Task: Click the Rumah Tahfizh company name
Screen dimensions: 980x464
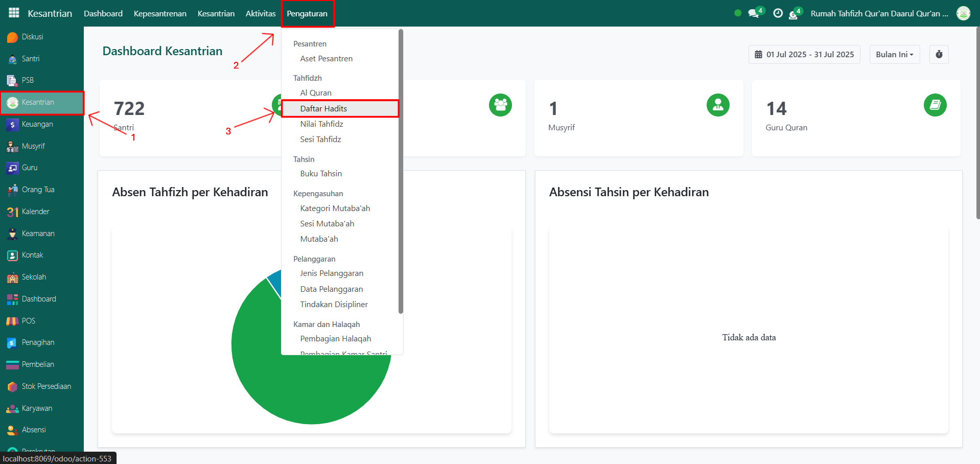Action: point(879,13)
